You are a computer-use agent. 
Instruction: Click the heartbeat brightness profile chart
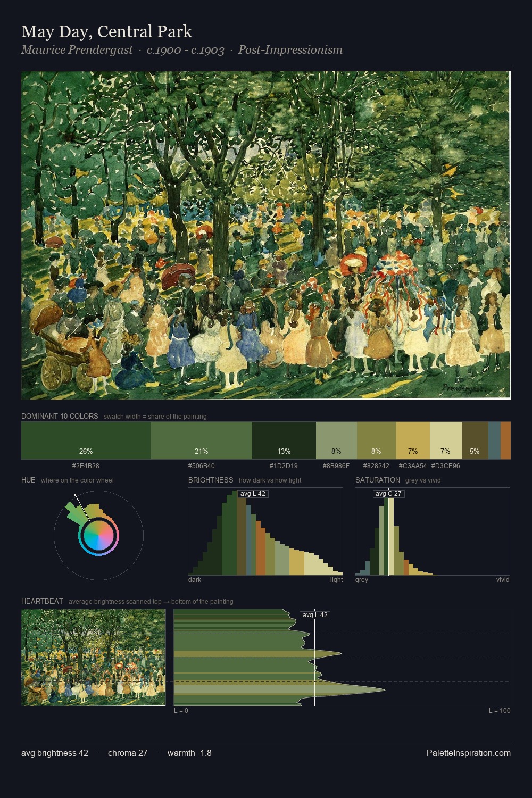tap(342, 658)
